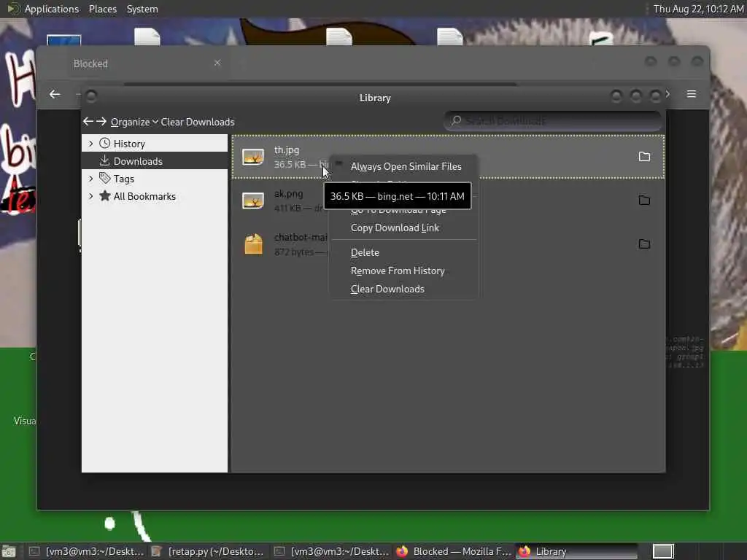
Task: Select the Downloads sidebar entry
Action: 155,161
